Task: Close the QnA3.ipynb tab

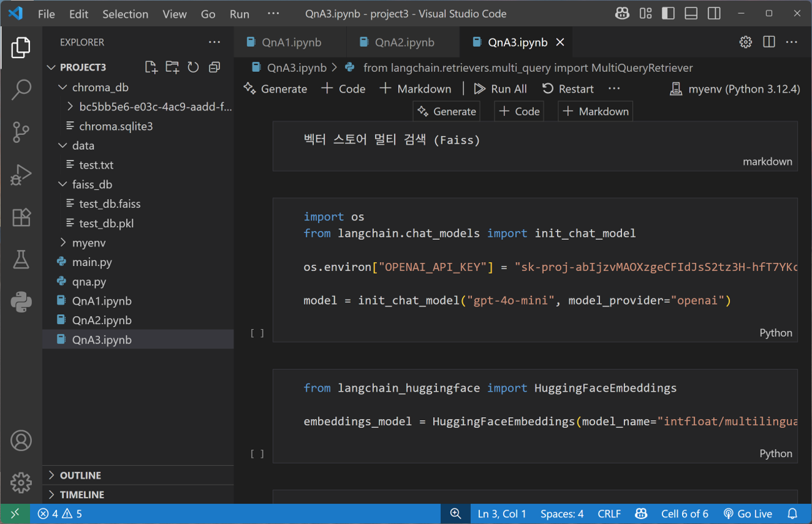Action: [x=560, y=42]
